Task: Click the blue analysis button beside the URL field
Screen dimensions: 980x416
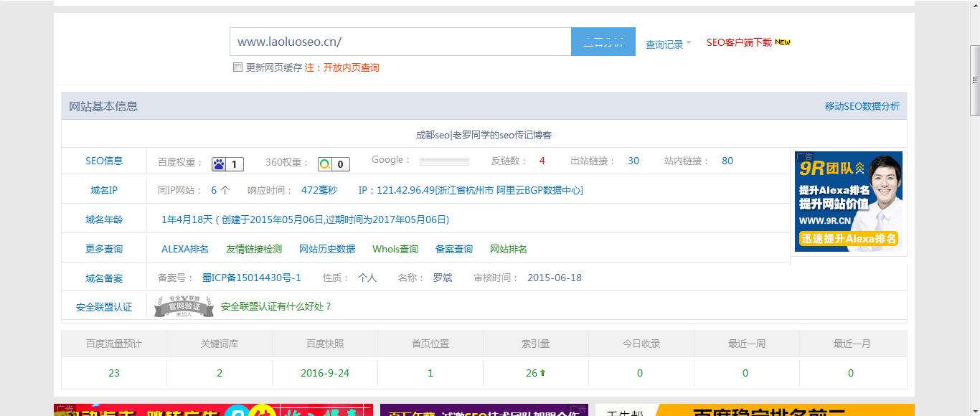Action: [x=603, y=42]
